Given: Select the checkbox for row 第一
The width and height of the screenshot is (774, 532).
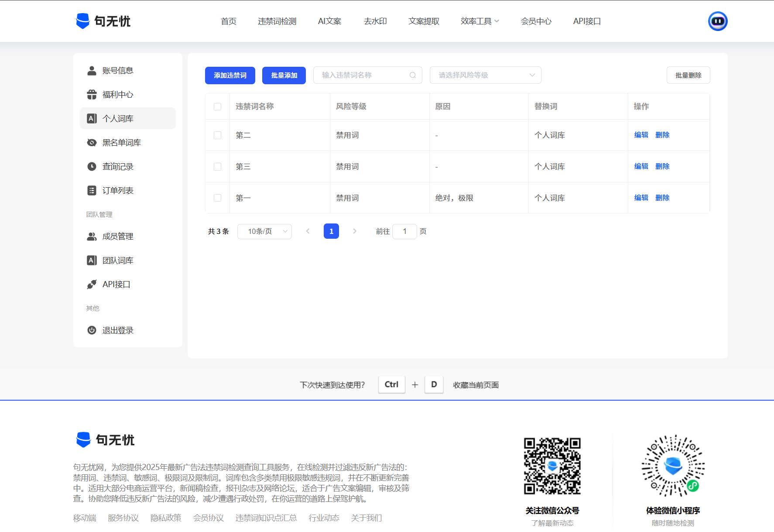Looking at the screenshot, I should [217, 198].
